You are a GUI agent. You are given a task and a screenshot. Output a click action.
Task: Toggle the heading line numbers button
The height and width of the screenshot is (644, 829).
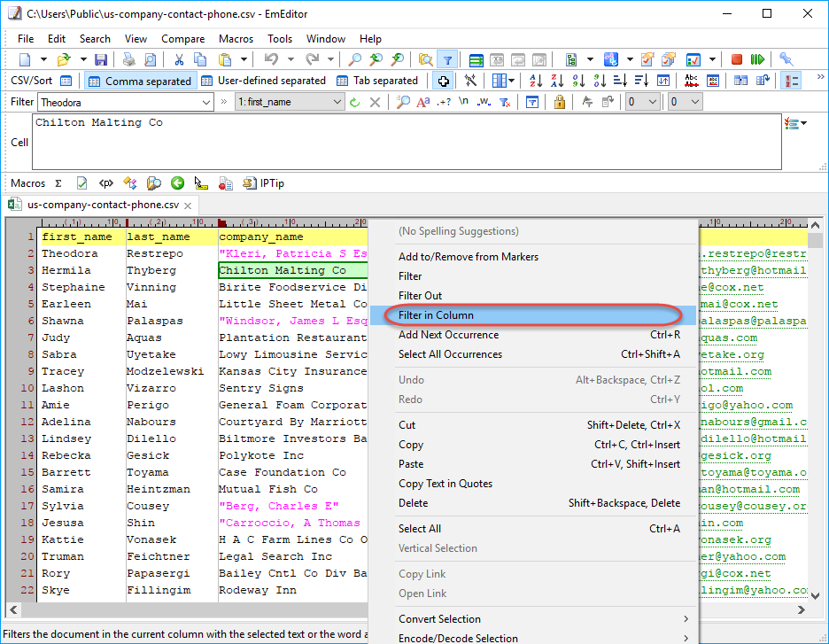(x=792, y=81)
